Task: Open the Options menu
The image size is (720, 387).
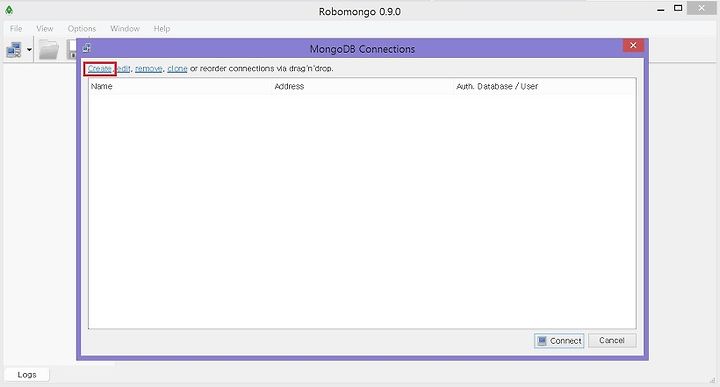Action: pos(82,28)
